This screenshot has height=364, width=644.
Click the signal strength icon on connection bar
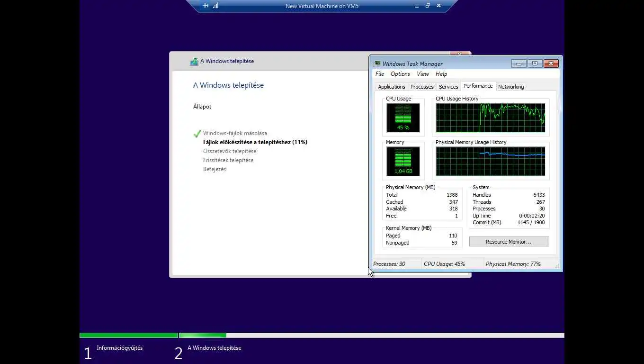click(x=215, y=6)
